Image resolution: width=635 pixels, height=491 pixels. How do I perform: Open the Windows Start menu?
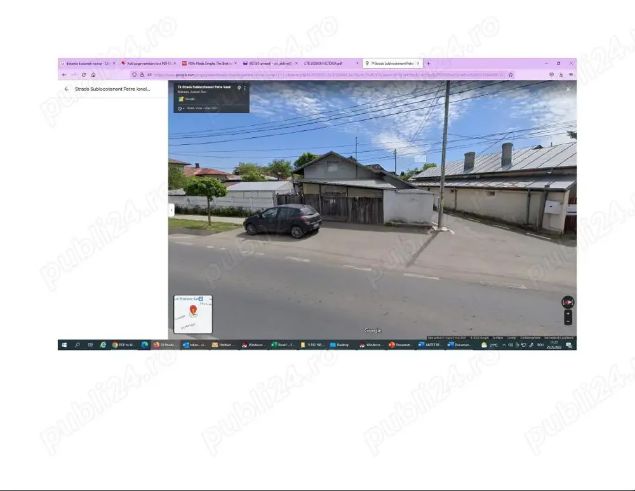coord(64,345)
